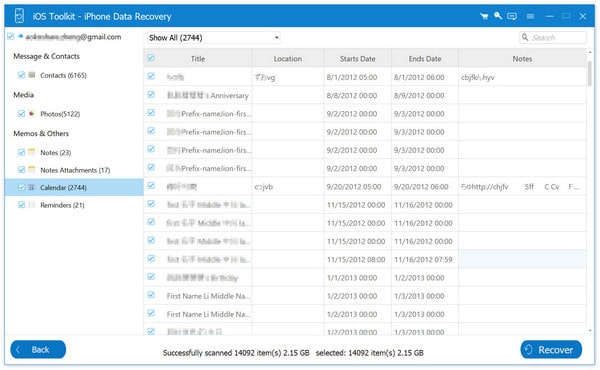600x370 pixels.
Task: Open the feedback message icon
Action: pos(512,16)
